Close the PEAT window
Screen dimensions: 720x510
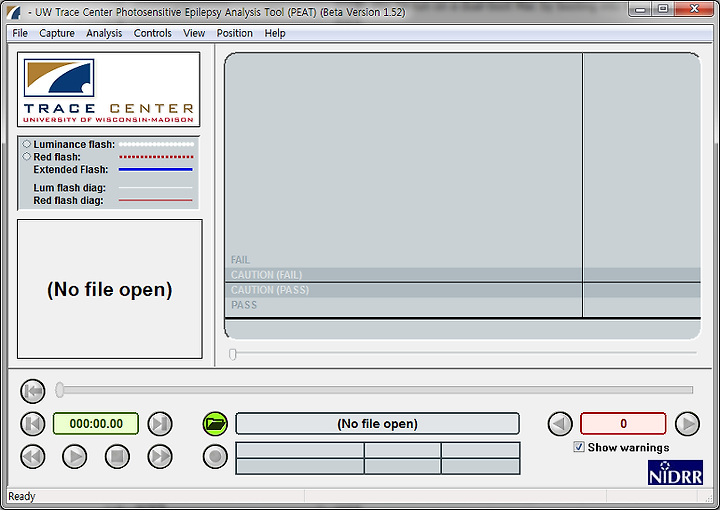[x=694, y=9]
